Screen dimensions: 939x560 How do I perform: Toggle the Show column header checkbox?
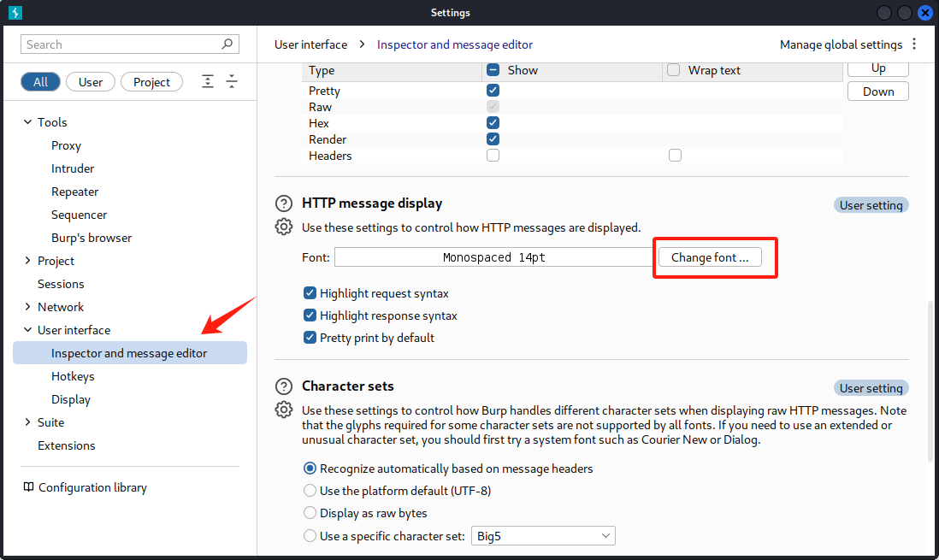click(x=493, y=70)
